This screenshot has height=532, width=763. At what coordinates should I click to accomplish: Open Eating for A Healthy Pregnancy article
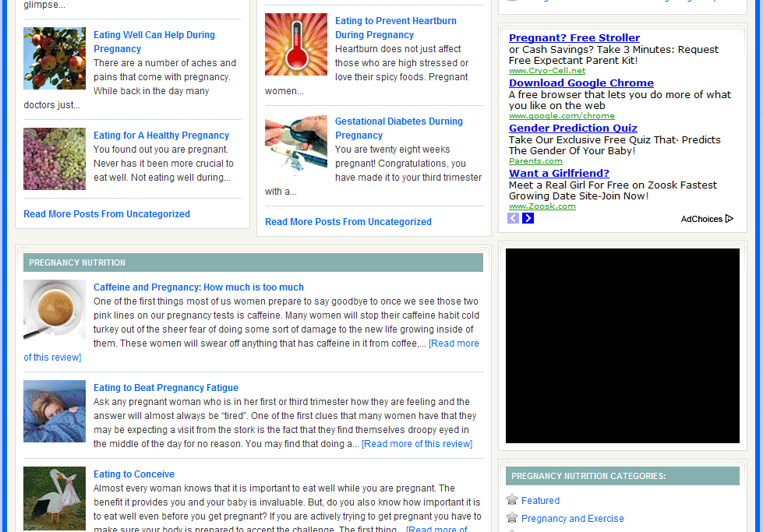161,136
